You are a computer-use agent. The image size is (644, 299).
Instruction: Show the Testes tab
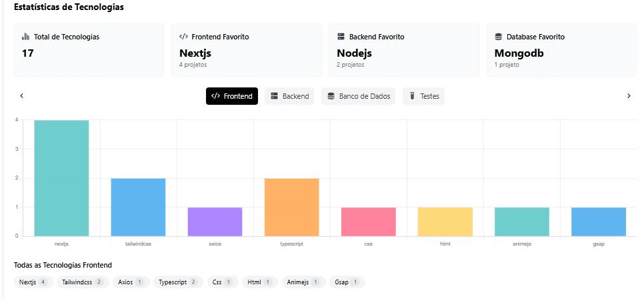(x=423, y=96)
